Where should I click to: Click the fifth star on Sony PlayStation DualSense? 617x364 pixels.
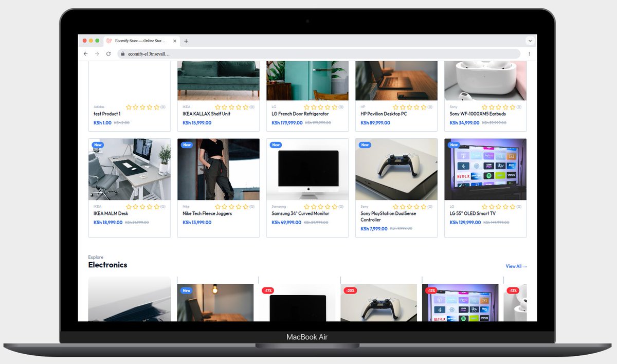(424, 207)
